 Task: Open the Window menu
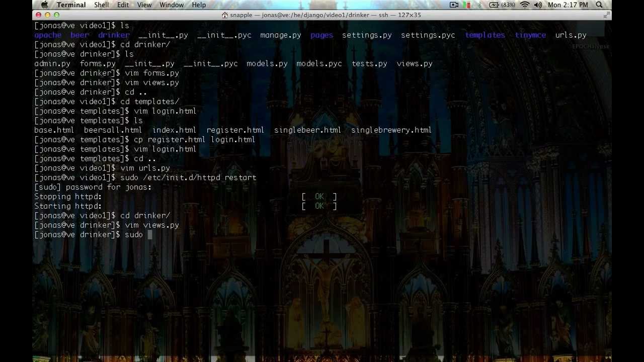coord(172,5)
